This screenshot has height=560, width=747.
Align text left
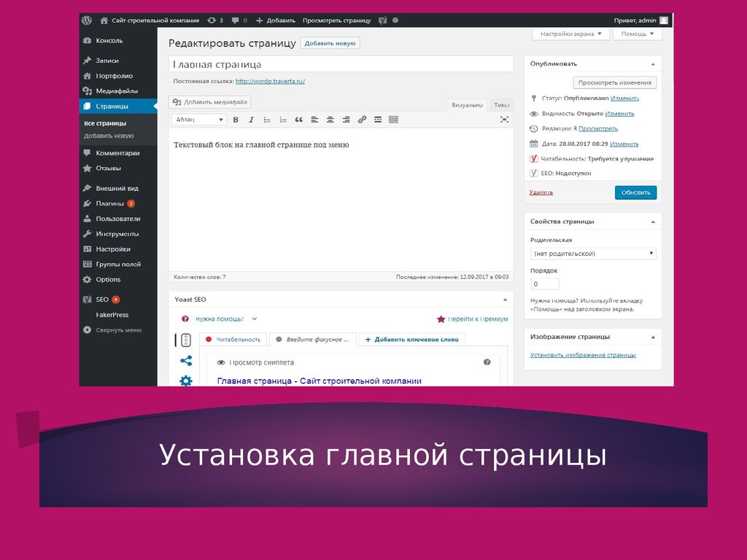tap(314, 120)
